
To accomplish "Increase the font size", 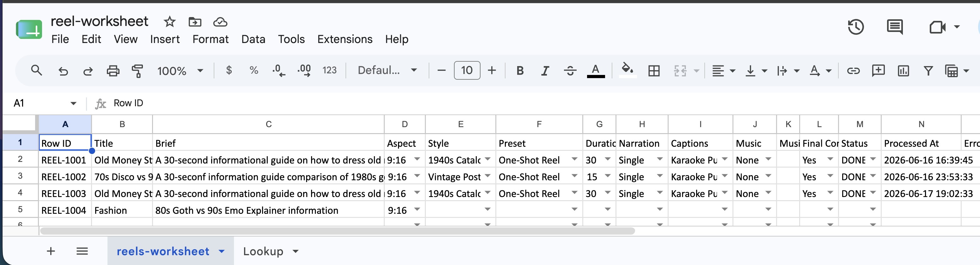I will (x=492, y=71).
